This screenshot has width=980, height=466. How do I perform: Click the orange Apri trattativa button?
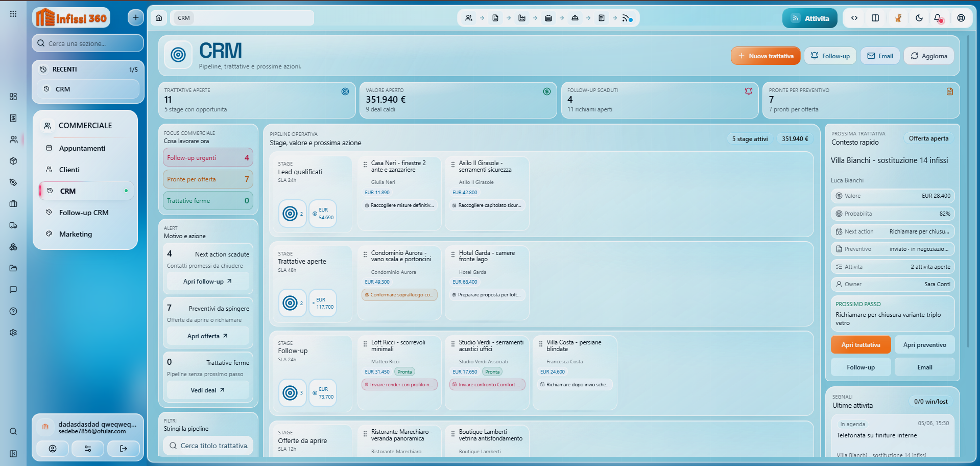tap(861, 345)
